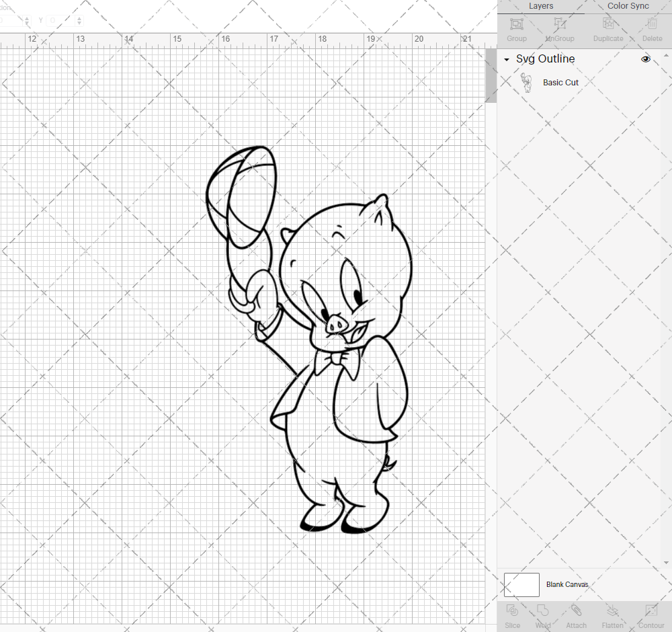Click the Group icon in the Layers panel
672x632 pixels.
click(x=516, y=27)
